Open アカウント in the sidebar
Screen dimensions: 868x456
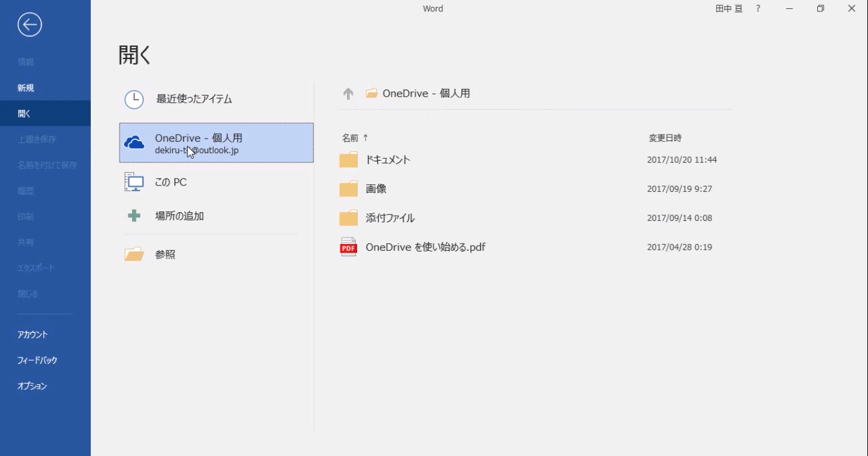(x=45, y=335)
